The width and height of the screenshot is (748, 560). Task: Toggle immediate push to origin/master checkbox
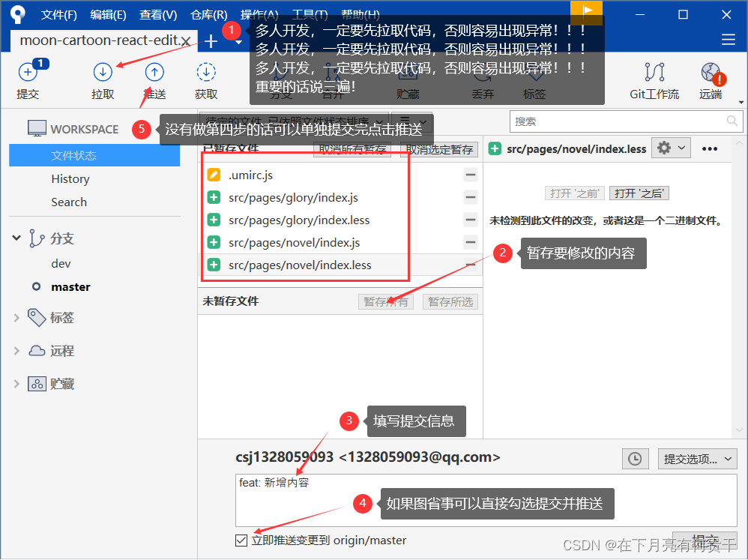[x=241, y=540]
